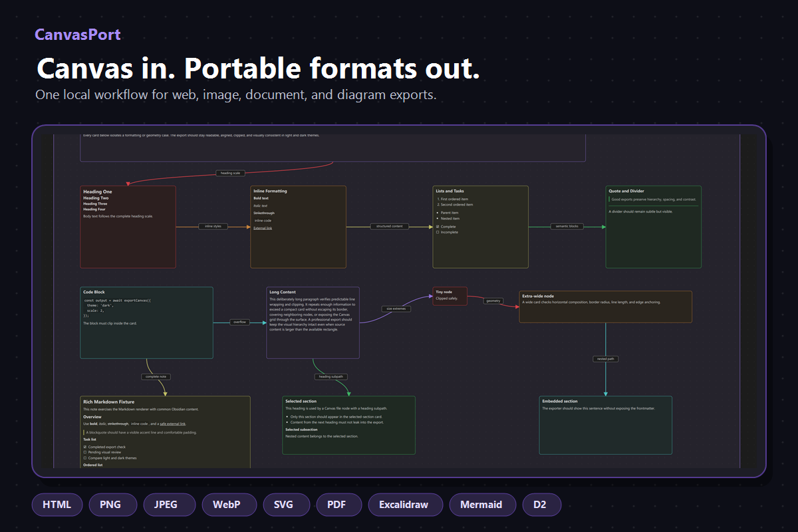Click the Clipped safely. text in Tiny node
Viewport: 798px width, 532px height.
coord(447,299)
